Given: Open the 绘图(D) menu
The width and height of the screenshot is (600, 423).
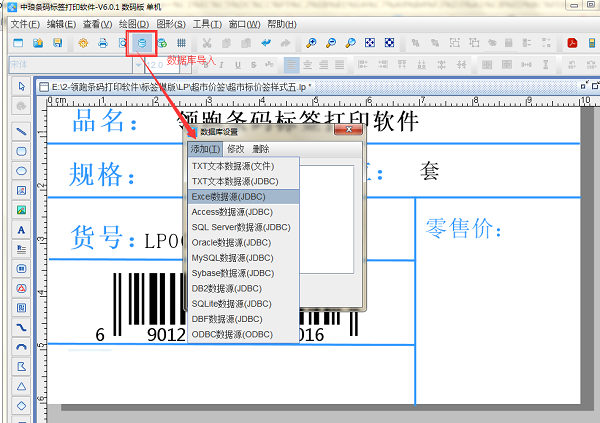Looking at the screenshot, I should tap(133, 23).
